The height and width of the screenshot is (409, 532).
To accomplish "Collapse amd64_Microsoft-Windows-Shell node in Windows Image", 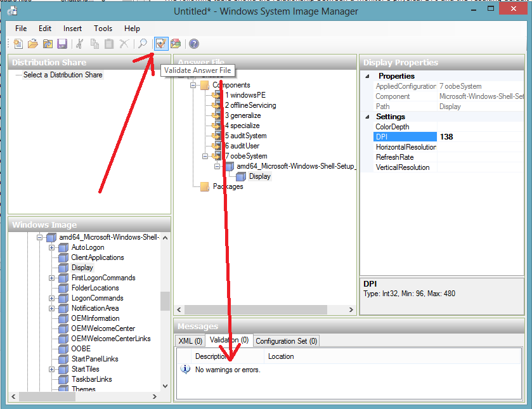I will 40,237.
